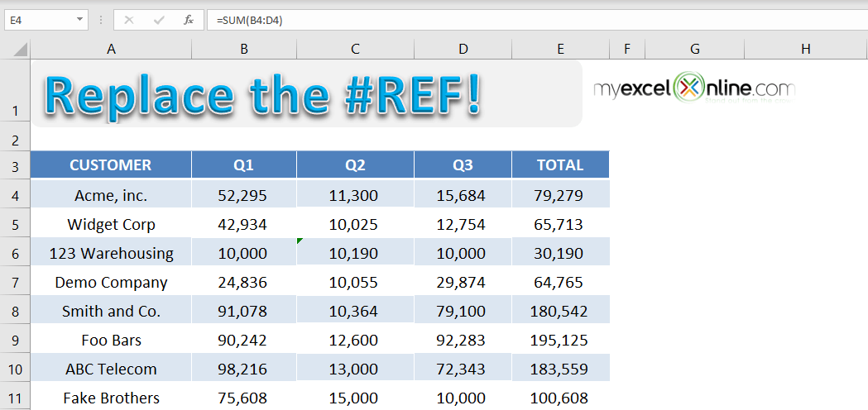Click the CUSTOMER header cell

pyautogui.click(x=111, y=164)
